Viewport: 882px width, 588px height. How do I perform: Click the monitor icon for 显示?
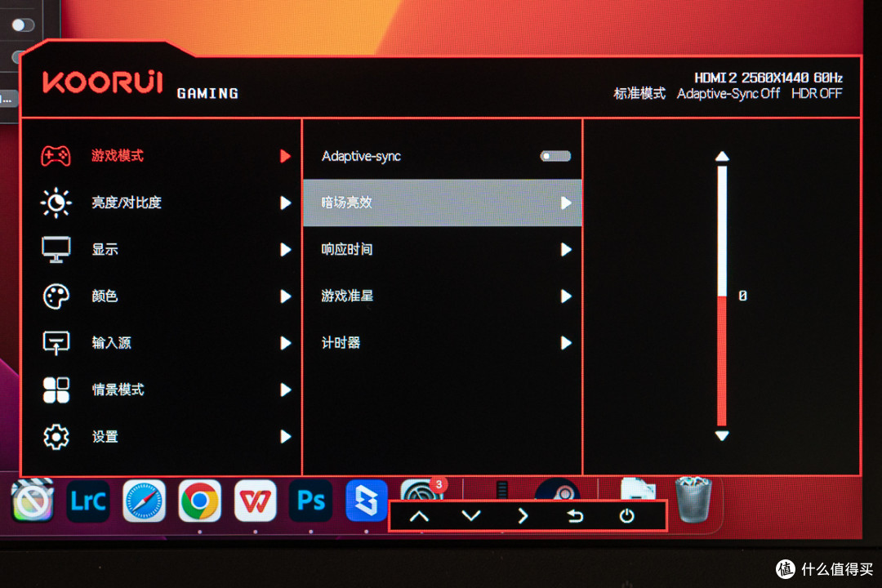click(56, 249)
